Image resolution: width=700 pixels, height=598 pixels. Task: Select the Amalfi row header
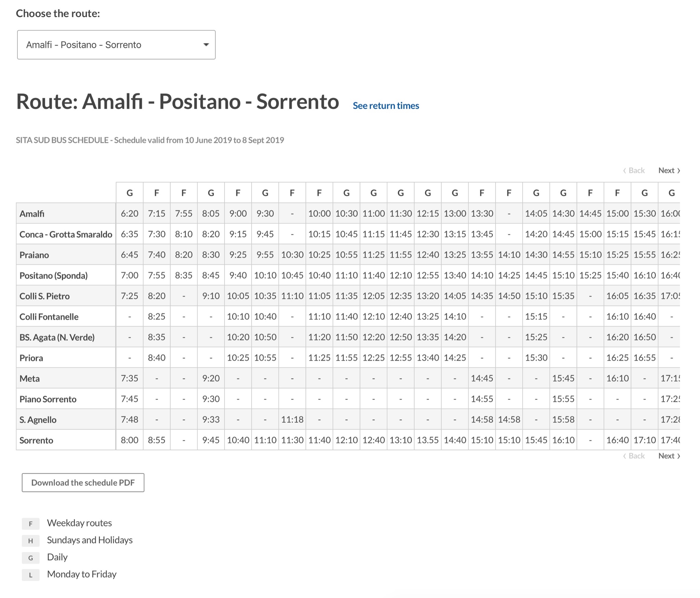click(66, 213)
